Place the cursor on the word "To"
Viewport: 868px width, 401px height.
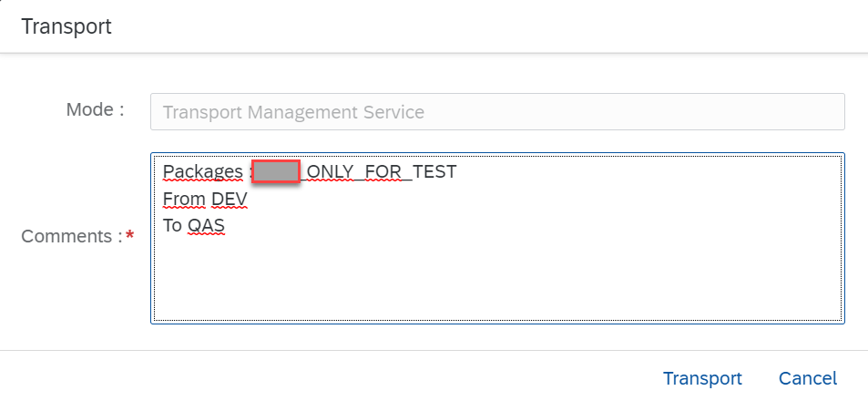tap(173, 225)
